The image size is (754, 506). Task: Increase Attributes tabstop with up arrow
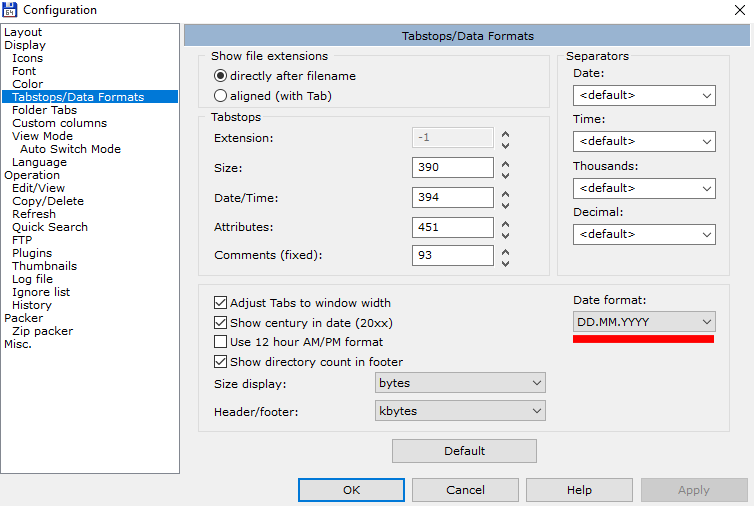505,224
